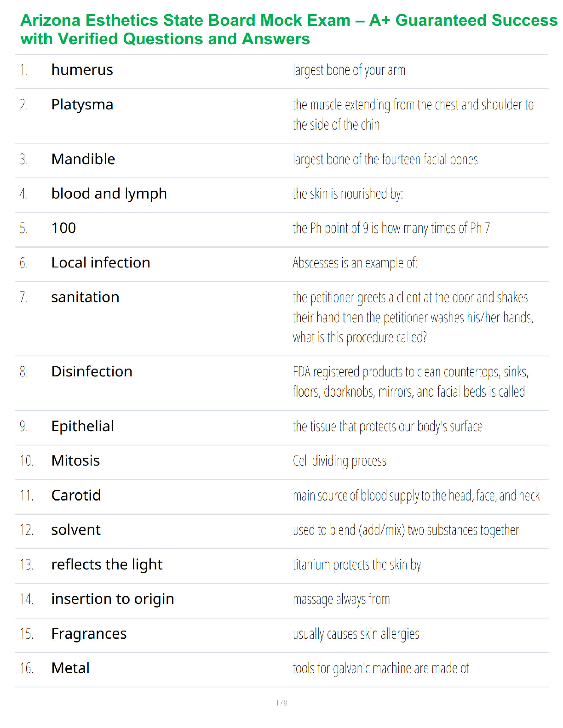563x728 pixels.
Task: Select the word 'Mandible'
Action: pyautogui.click(x=83, y=159)
